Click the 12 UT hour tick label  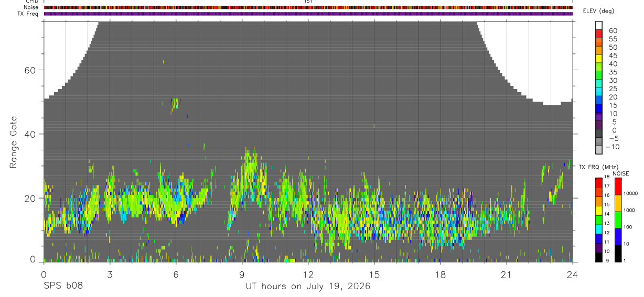308,275
